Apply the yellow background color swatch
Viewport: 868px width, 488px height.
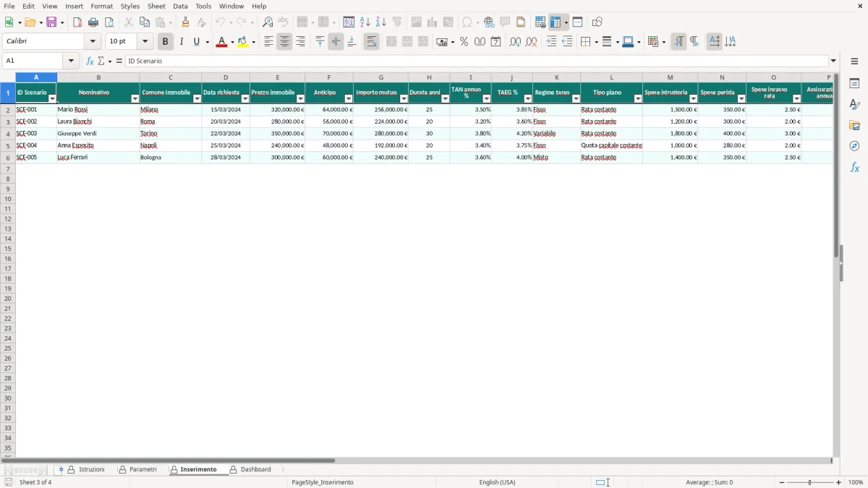click(243, 42)
